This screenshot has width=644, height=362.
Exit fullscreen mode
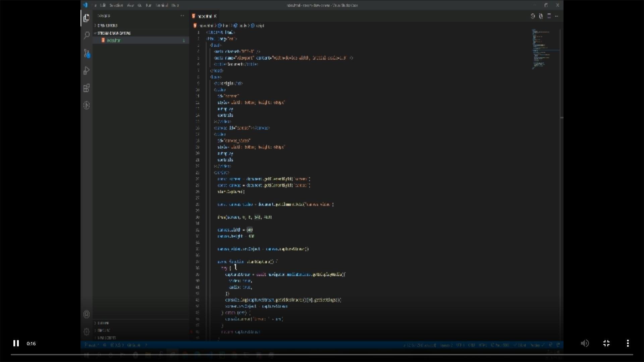click(x=606, y=343)
